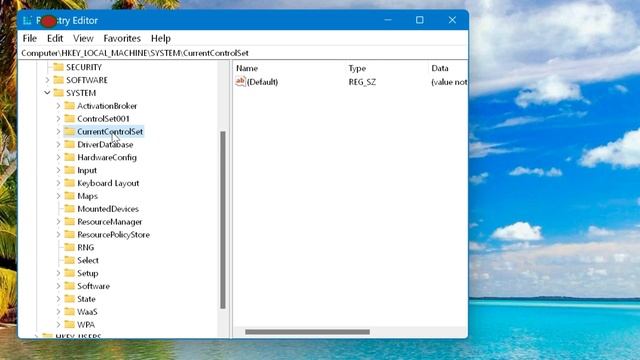This screenshot has height=360, width=640.
Task: Click the Input folder icon
Action: (x=70, y=170)
